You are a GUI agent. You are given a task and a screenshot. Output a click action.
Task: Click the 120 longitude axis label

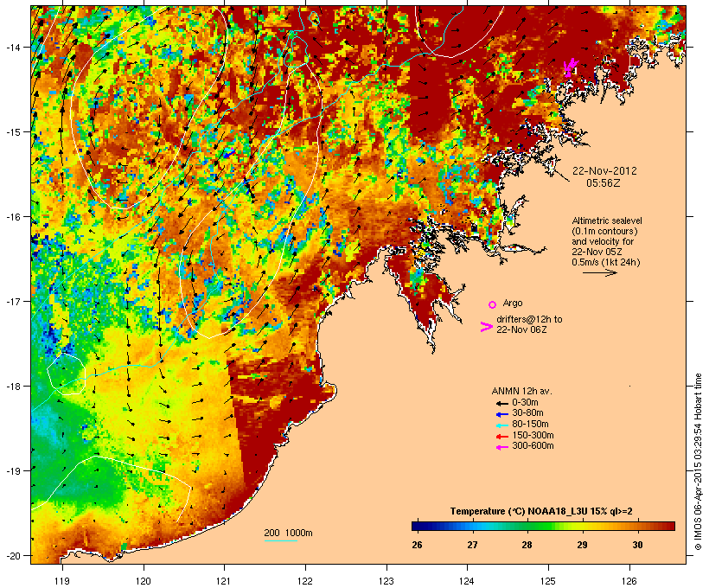point(144,581)
